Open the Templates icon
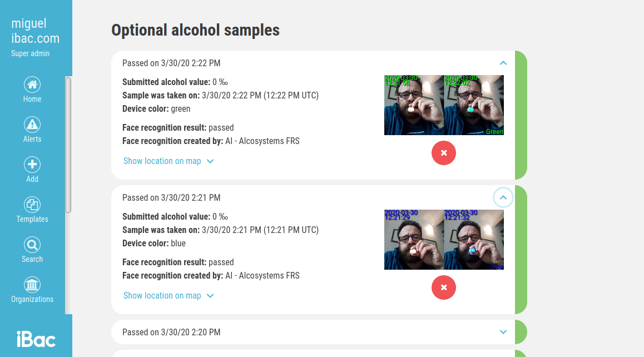This screenshot has height=357, width=644. click(x=32, y=205)
